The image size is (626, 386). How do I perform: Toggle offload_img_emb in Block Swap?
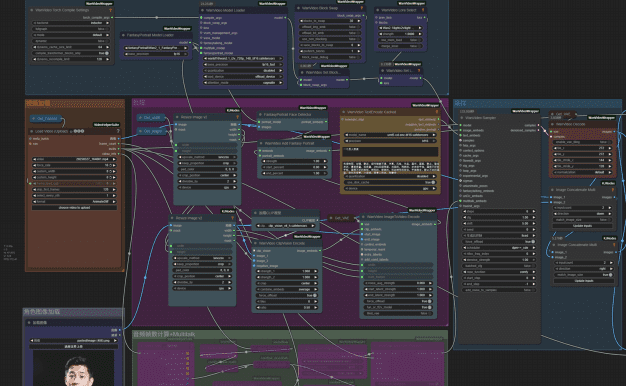[330, 27]
